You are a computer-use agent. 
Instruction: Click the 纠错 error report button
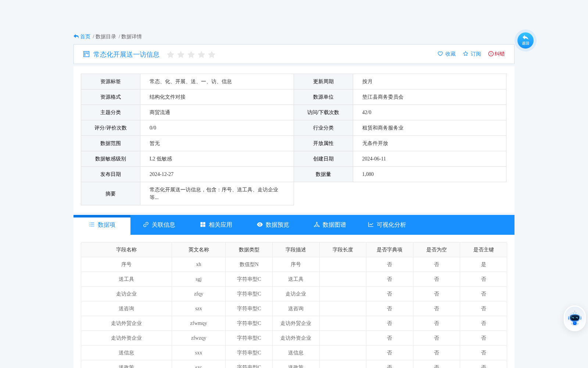click(496, 54)
